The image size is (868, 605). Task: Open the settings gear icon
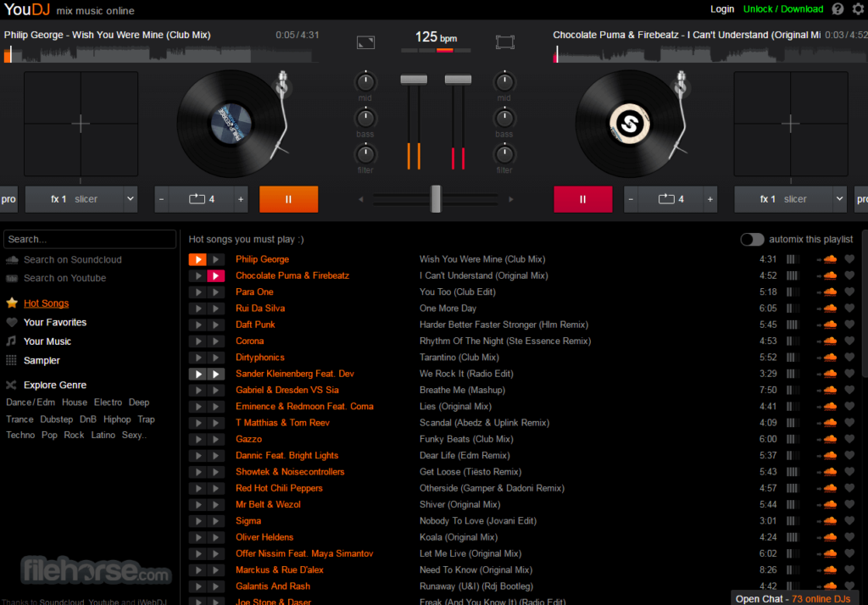coord(858,8)
